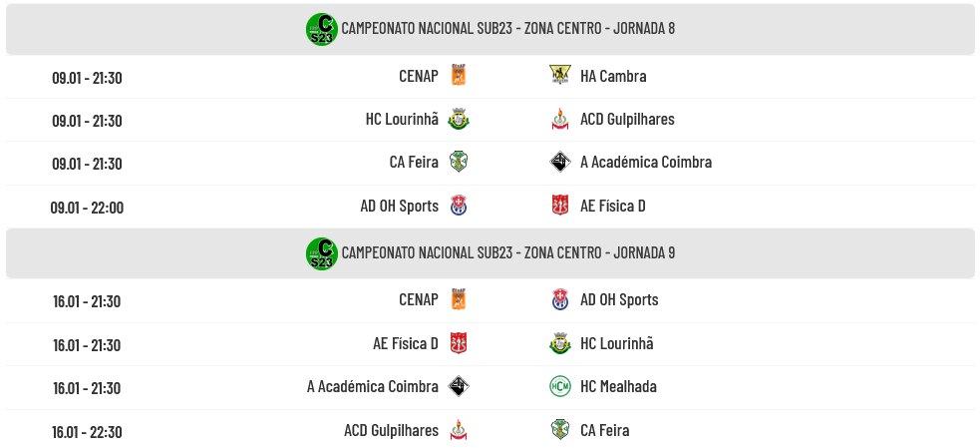The height and width of the screenshot is (448, 980).
Task: Click the S23 logo in Jornada 8 header
Action: (x=321, y=29)
